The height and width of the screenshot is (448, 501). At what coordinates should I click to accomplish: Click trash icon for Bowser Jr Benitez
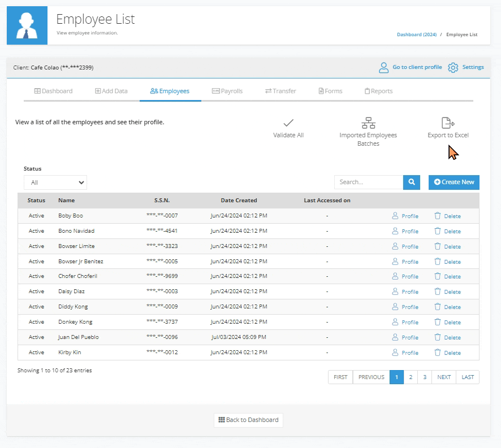(x=438, y=262)
